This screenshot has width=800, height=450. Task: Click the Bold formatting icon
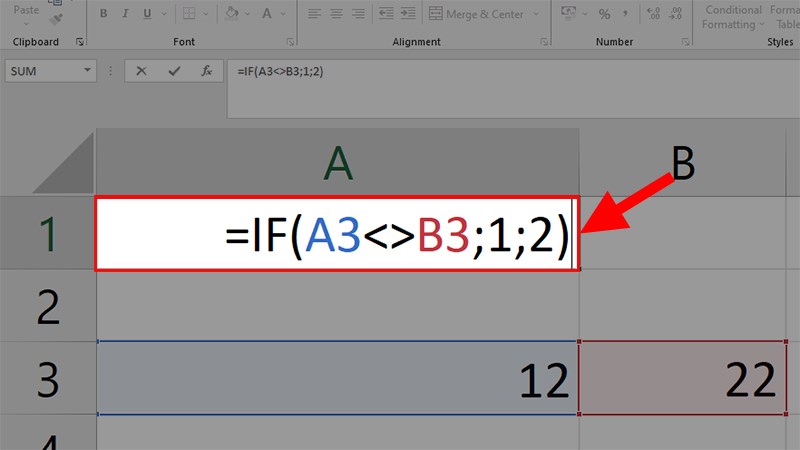point(104,15)
